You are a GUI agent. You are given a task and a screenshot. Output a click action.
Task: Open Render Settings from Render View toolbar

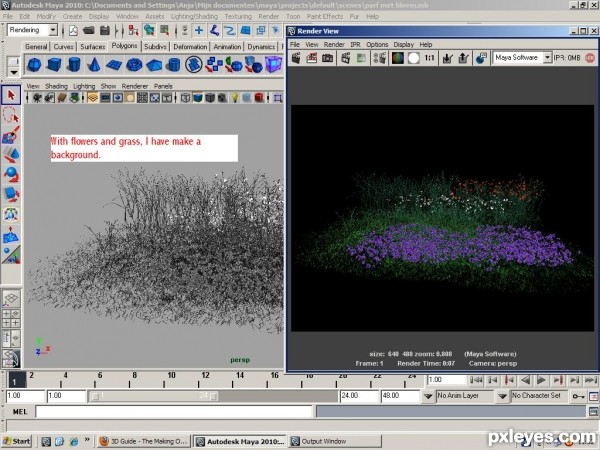380,58
